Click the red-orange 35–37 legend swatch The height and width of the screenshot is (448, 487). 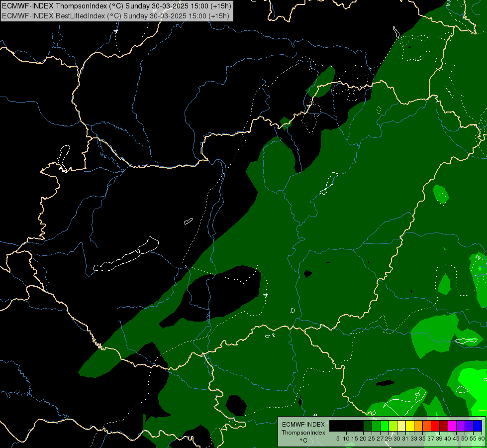[x=427, y=426]
